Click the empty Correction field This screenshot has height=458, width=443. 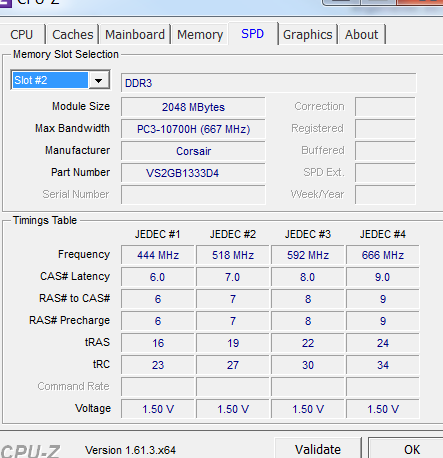(x=385, y=107)
